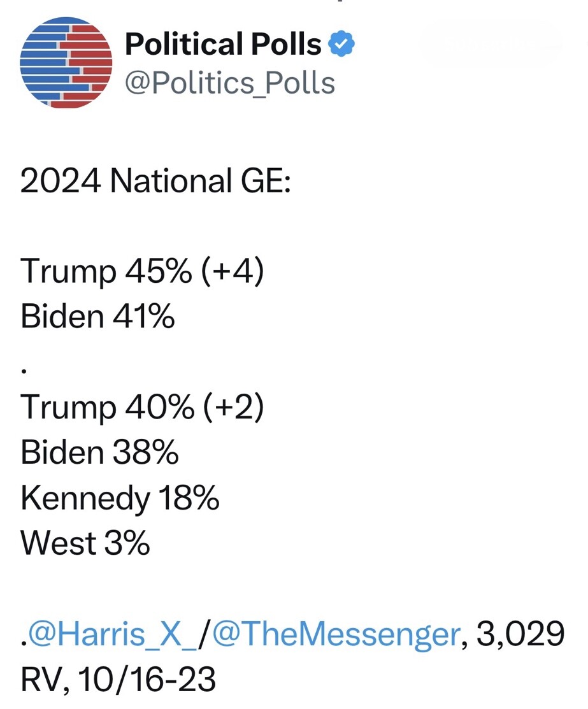The width and height of the screenshot is (588, 709).
Task: Click the @Politics_Polls handle
Action: point(230,83)
